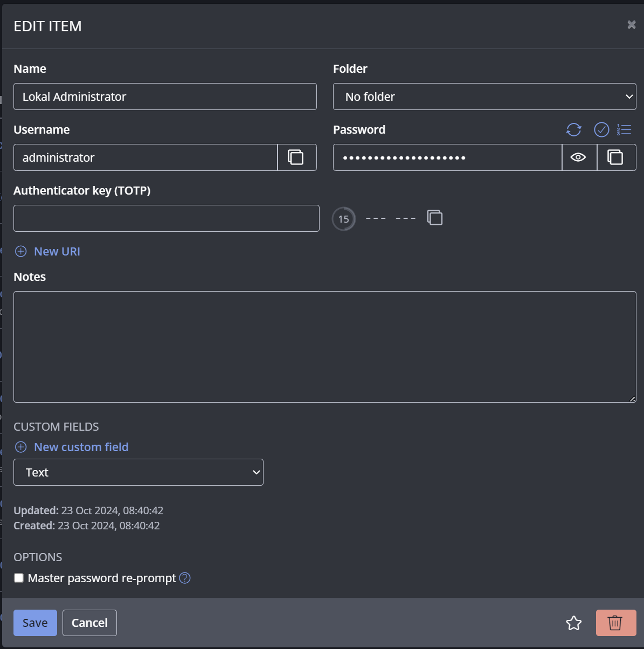
Task: Focus the Notes text area
Action: point(324,347)
